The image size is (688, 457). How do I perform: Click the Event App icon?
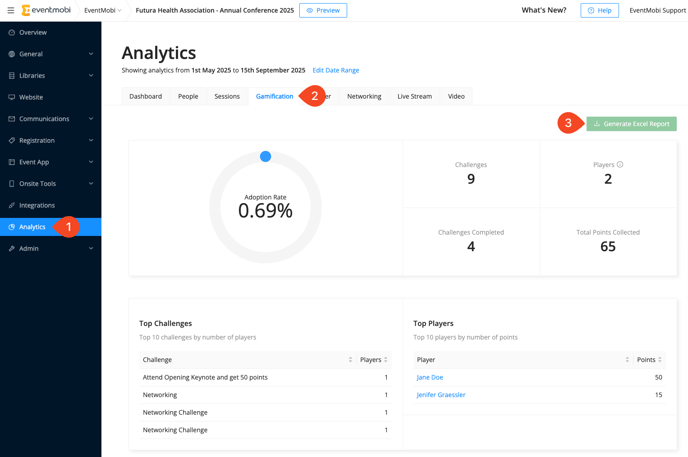click(12, 162)
